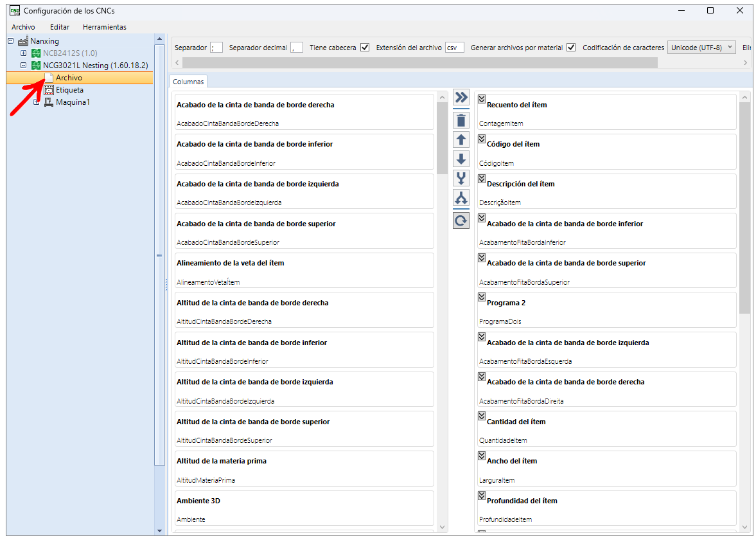Click the trash delete column icon
Image resolution: width=756 pixels, height=538 pixels.
click(461, 120)
